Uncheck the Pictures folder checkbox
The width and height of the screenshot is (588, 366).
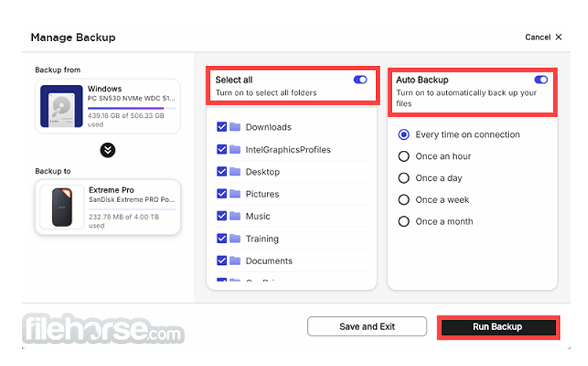point(222,194)
